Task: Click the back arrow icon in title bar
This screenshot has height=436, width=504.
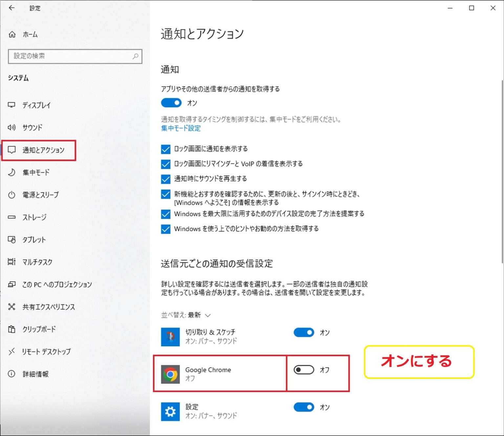Action: 12,8
